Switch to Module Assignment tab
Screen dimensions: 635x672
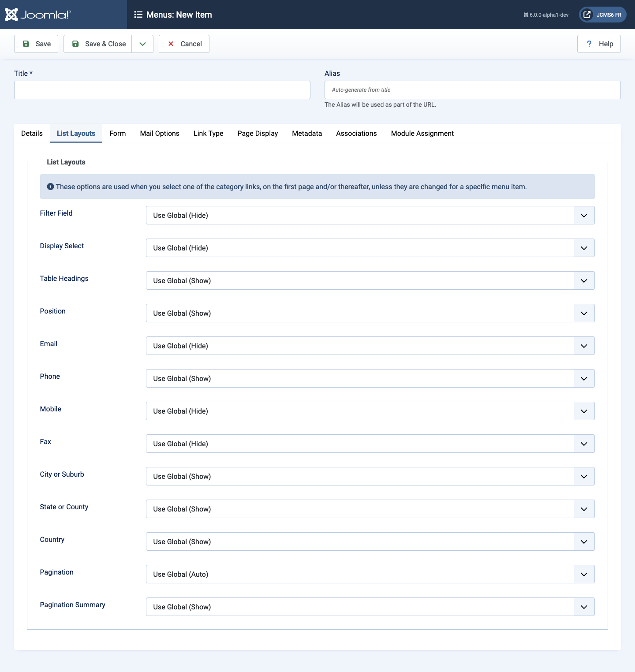click(x=422, y=133)
